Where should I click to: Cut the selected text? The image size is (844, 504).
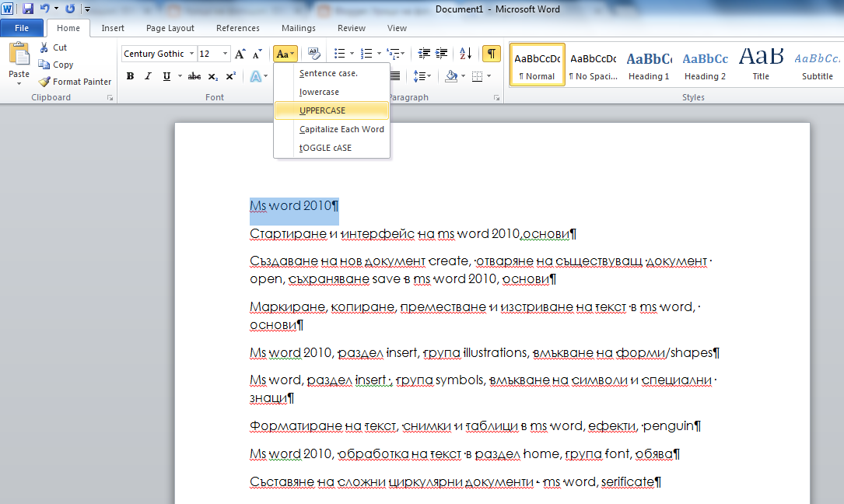53,47
